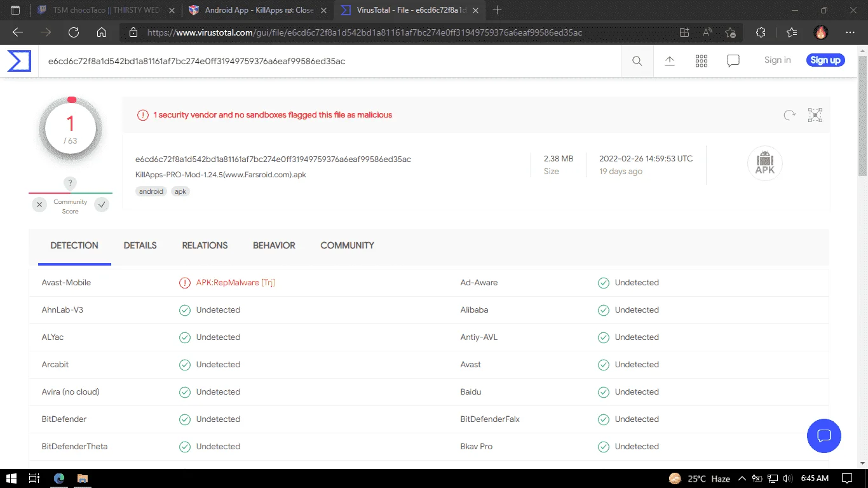The width and height of the screenshot is (868, 488).
Task: Add this page to favorites
Action: coord(731,32)
